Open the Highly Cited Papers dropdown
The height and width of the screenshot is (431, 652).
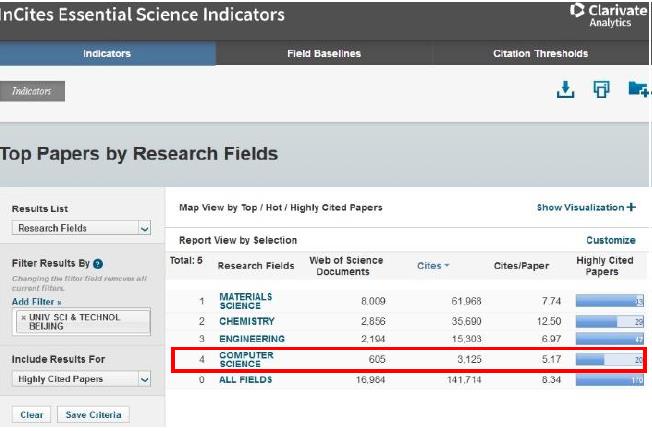(81, 379)
